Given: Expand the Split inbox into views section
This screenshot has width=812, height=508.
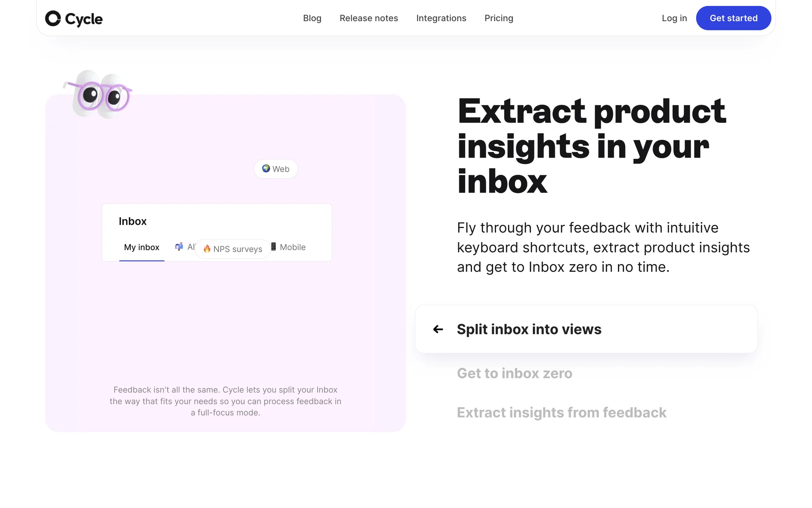Looking at the screenshot, I should (529, 329).
